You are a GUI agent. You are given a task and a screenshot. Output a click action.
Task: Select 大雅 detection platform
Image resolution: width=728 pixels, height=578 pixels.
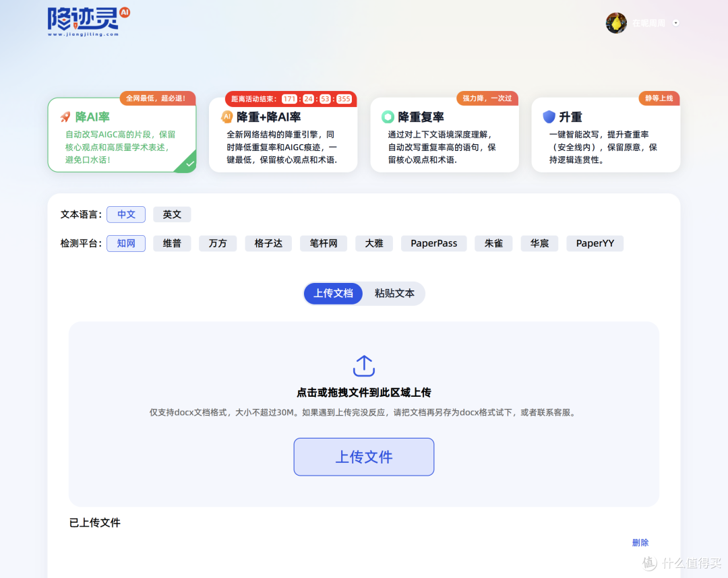click(x=374, y=243)
